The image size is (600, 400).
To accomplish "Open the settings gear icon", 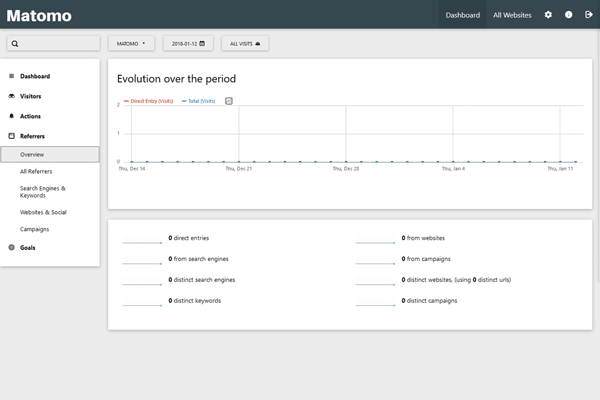I will click(548, 15).
